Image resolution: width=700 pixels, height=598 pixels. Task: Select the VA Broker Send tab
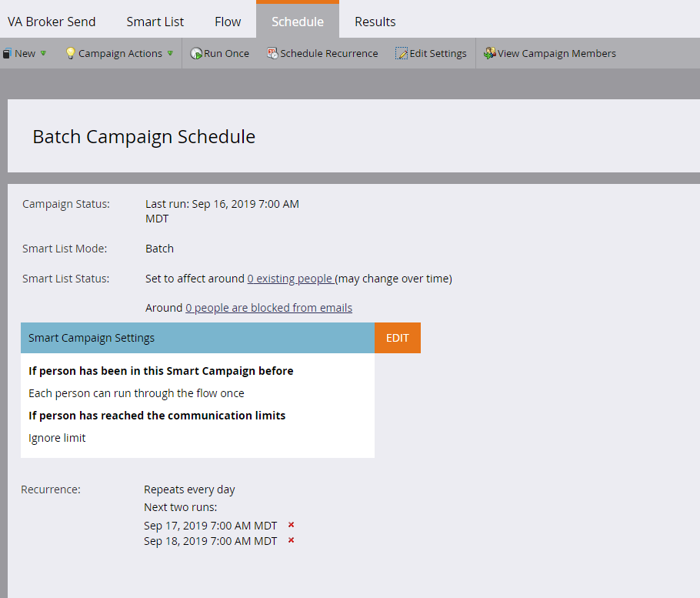point(52,22)
